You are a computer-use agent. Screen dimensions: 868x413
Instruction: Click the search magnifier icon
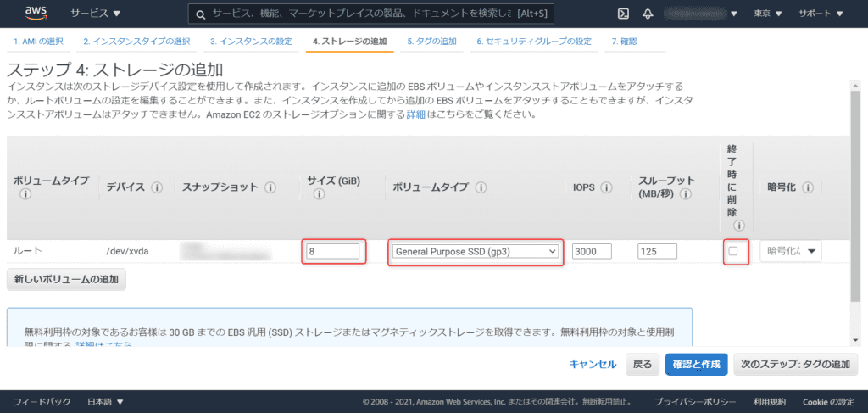pyautogui.click(x=200, y=14)
